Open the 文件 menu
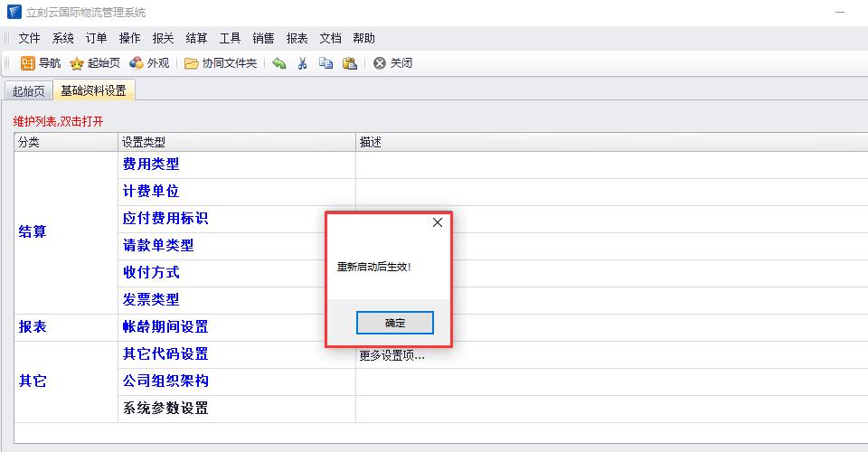 pos(30,38)
